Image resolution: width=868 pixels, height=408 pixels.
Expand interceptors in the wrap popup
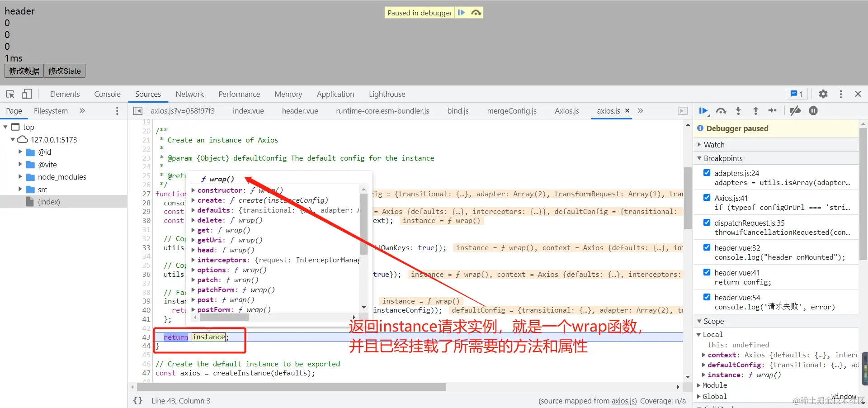click(193, 260)
